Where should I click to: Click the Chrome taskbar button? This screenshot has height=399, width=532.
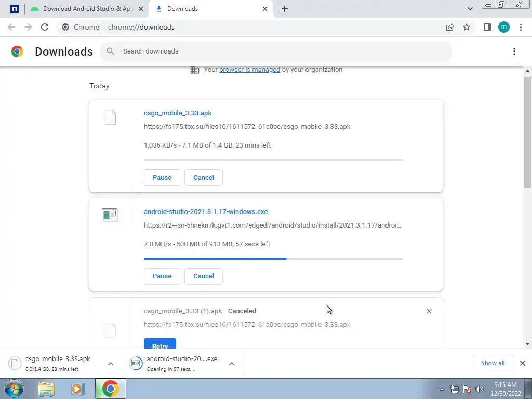click(110, 389)
